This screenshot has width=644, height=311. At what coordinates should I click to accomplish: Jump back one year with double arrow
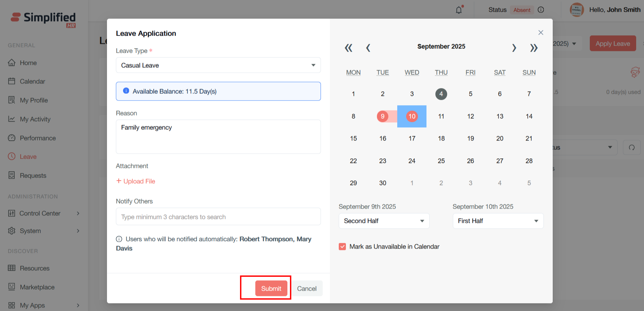click(x=348, y=48)
